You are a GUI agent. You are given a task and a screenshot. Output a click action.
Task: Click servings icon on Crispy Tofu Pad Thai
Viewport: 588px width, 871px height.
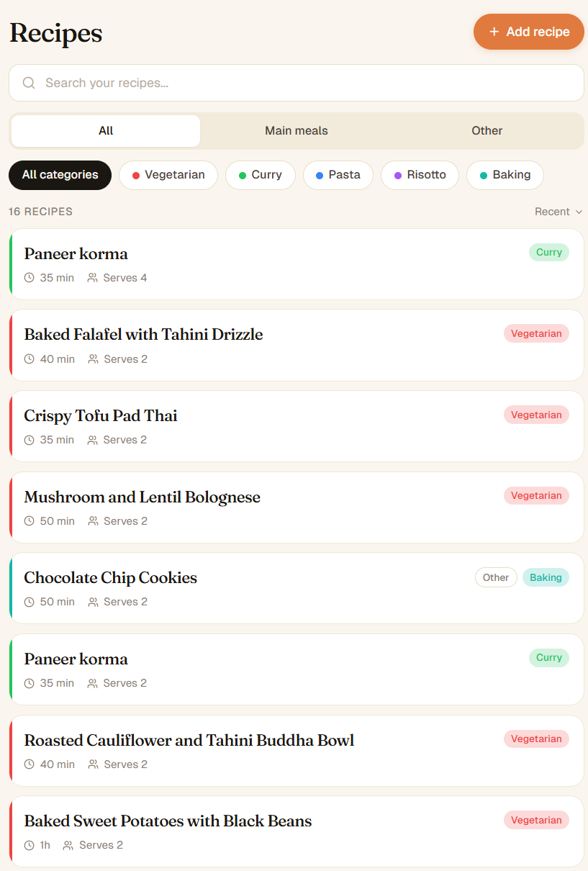(x=92, y=440)
